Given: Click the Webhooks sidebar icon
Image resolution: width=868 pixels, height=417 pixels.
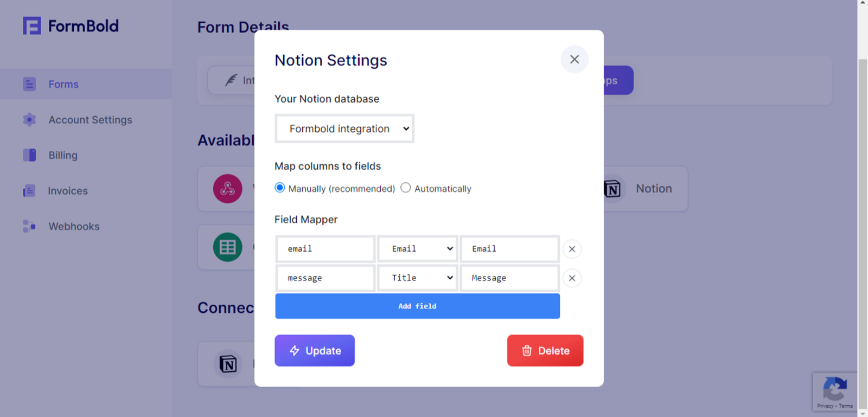Looking at the screenshot, I should tap(29, 226).
